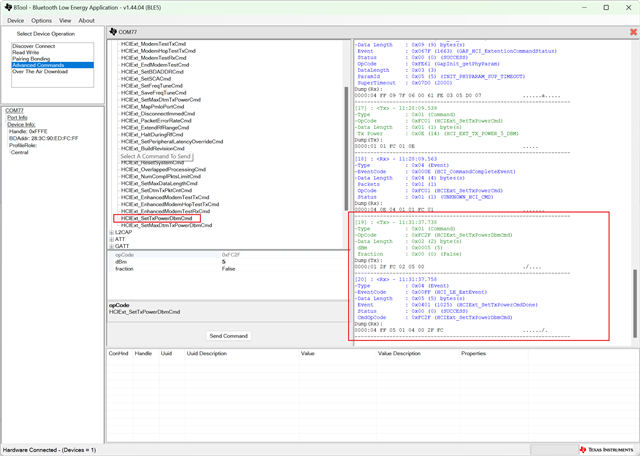This screenshot has width=640, height=456.
Task: Select HCIExt_ExtendRfRangeCmd tree item
Action: pos(155,127)
